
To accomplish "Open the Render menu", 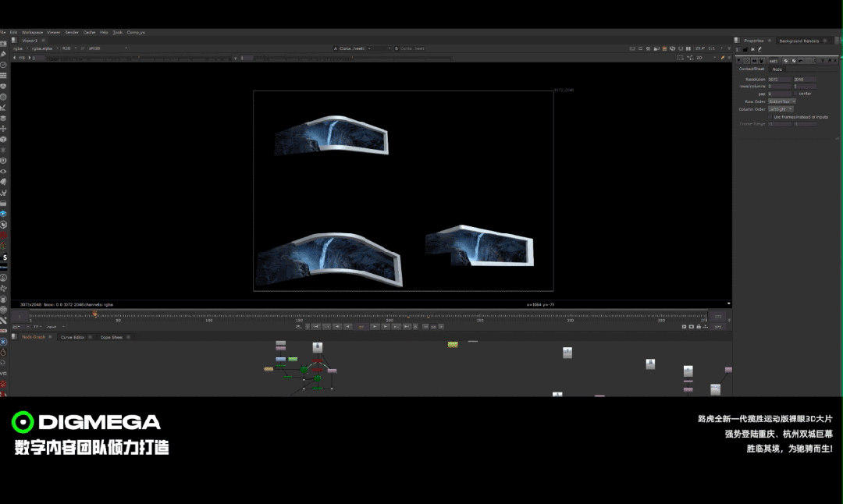I will pyautogui.click(x=72, y=32).
